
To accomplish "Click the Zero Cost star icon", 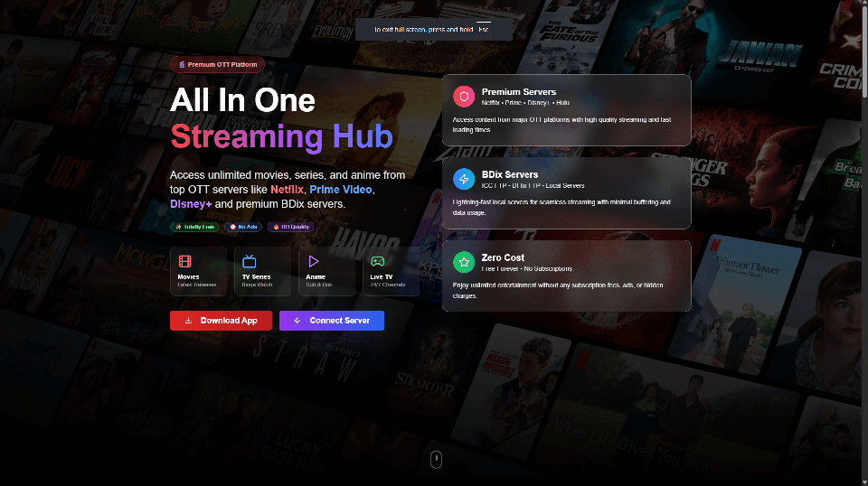I will (464, 262).
